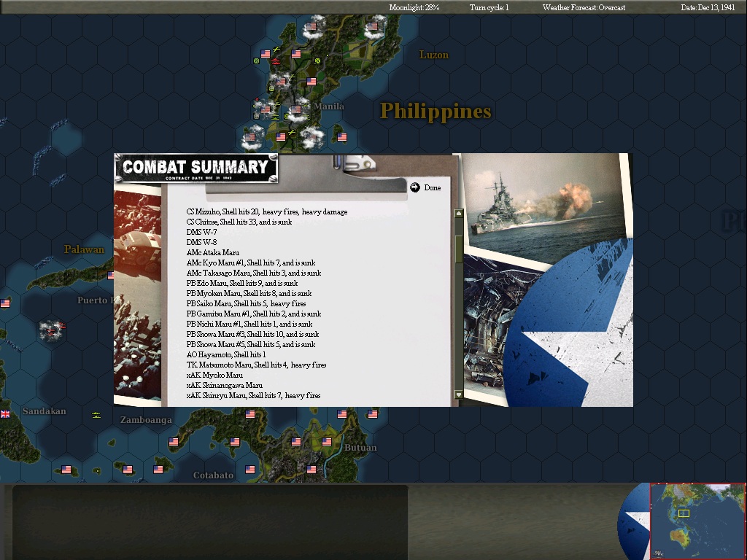Click the combat list scroll-down arrow
The height and width of the screenshot is (560, 747).
(459, 394)
